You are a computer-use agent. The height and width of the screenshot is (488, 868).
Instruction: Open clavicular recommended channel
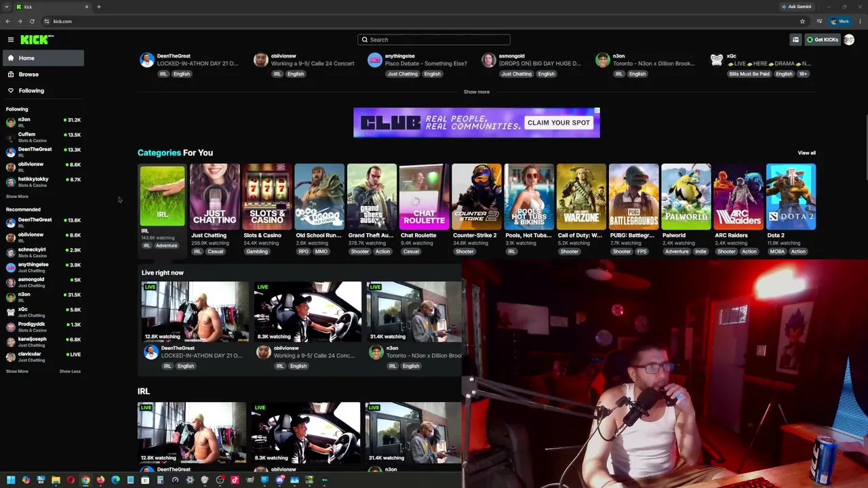point(42,357)
